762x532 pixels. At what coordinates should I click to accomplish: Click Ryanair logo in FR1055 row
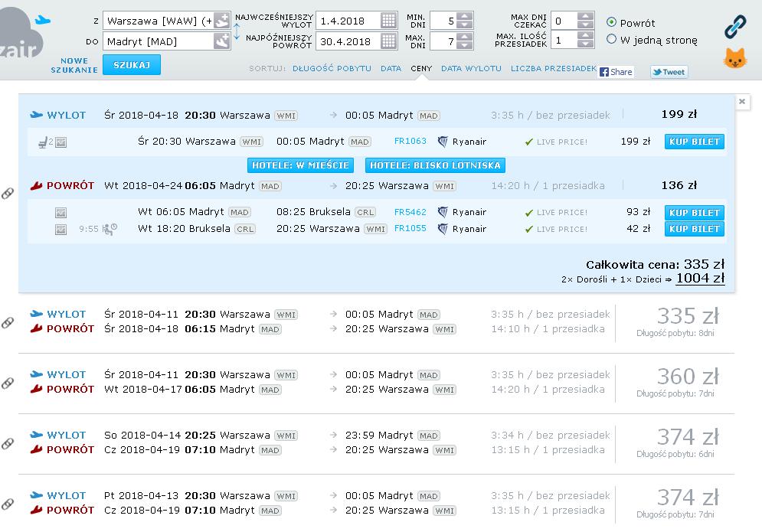442,228
